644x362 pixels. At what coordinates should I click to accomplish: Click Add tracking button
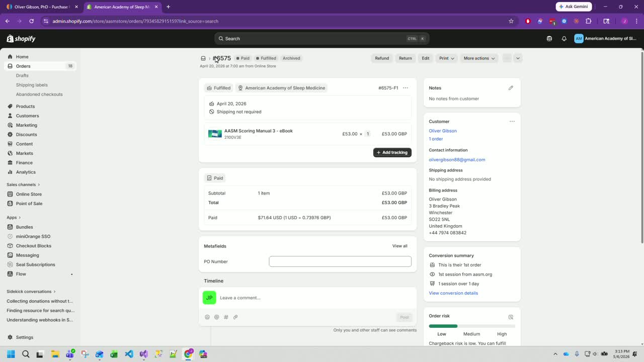pos(392,152)
